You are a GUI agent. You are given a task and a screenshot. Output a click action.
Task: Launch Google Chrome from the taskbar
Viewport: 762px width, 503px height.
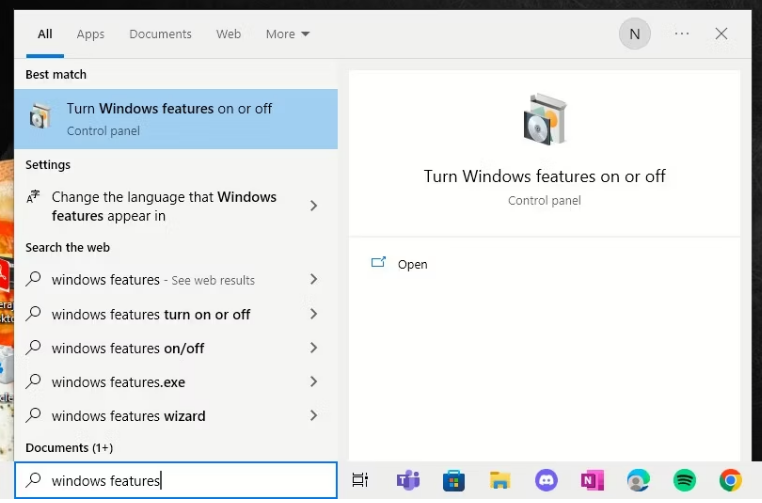coord(730,480)
